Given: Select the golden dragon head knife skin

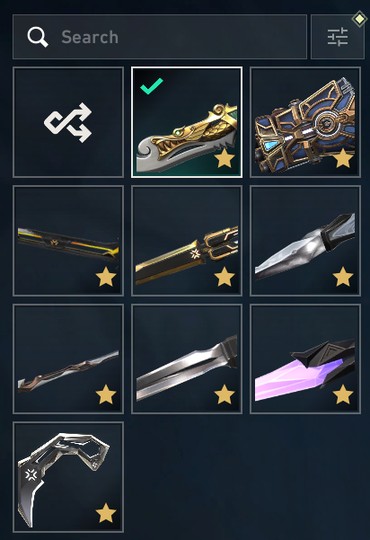Looking at the screenshot, I should point(187,122).
